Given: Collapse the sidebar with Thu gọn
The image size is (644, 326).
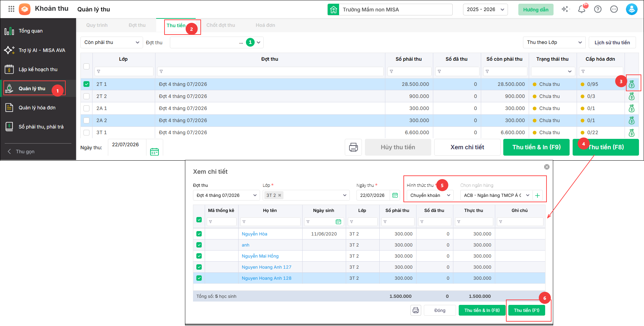Looking at the screenshot, I should coord(21,152).
